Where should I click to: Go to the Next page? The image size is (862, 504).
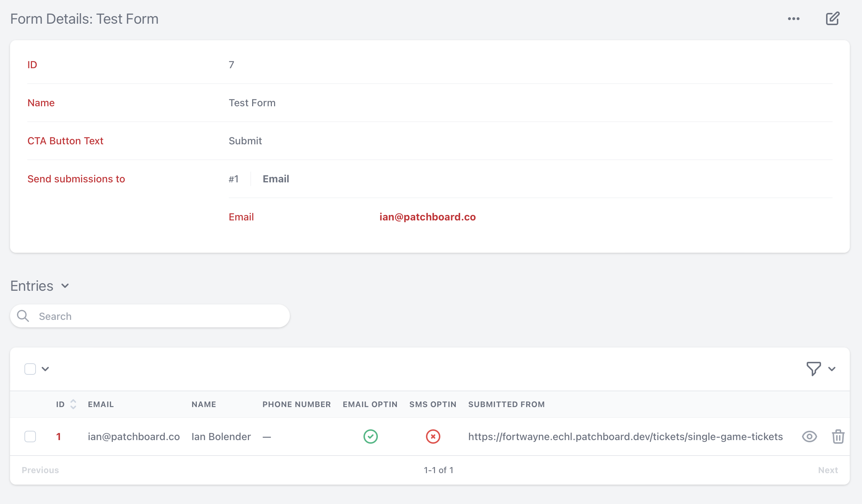click(x=828, y=470)
